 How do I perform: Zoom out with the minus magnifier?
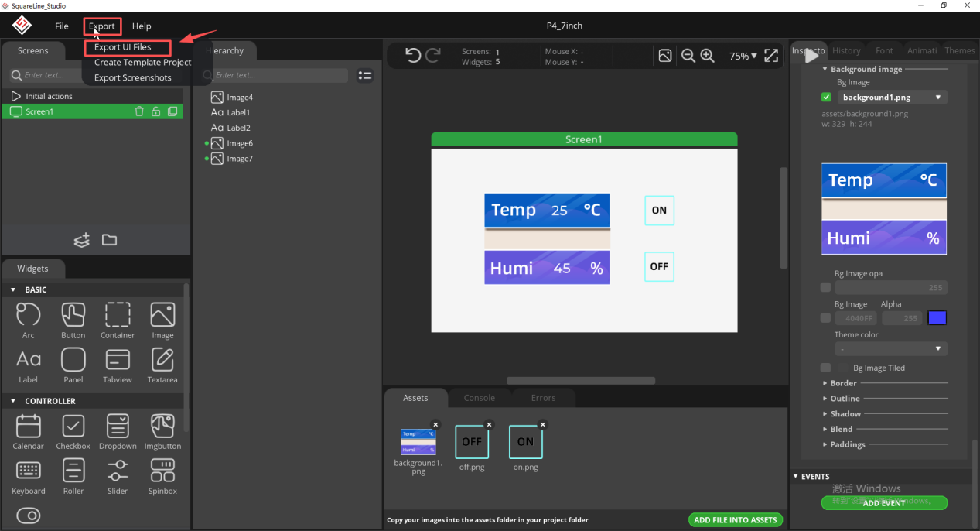pyautogui.click(x=688, y=56)
